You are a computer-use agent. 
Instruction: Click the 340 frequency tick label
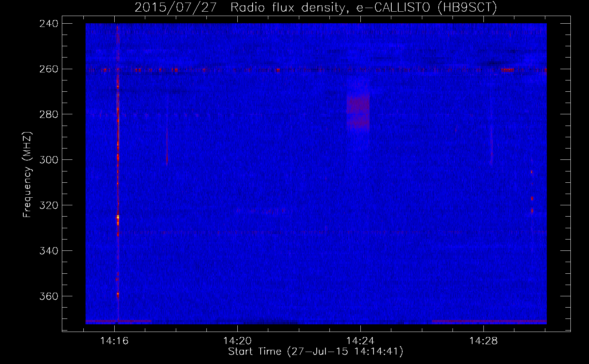pyautogui.click(x=49, y=251)
